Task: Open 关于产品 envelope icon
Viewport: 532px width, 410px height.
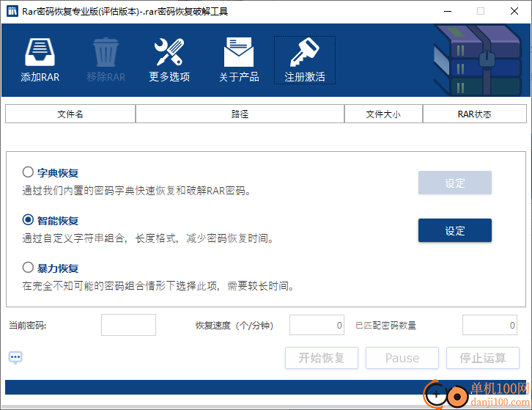Action: point(238,51)
